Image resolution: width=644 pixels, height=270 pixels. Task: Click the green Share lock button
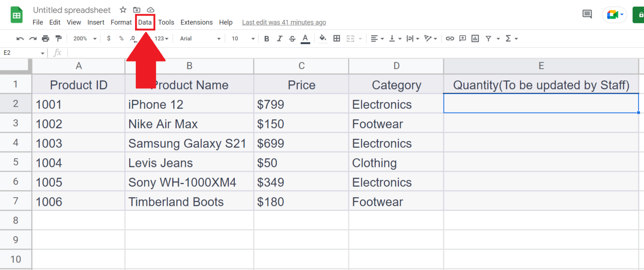[x=638, y=15]
